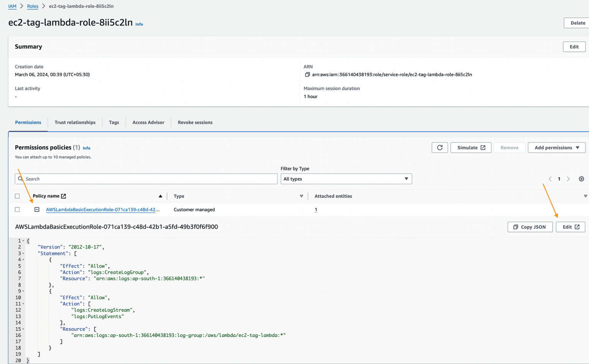Switch to the Trust relationships tab
This screenshot has height=364, width=589.
(75, 123)
